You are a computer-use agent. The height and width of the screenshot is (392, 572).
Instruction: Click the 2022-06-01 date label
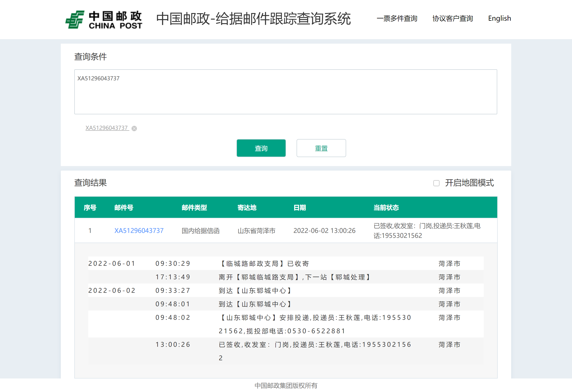(112, 264)
